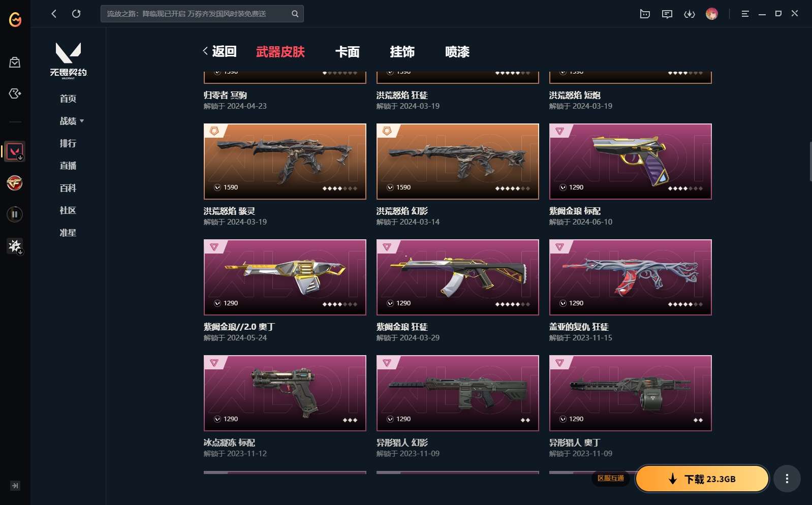Open the three-dot more options button

click(x=787, y=479)
